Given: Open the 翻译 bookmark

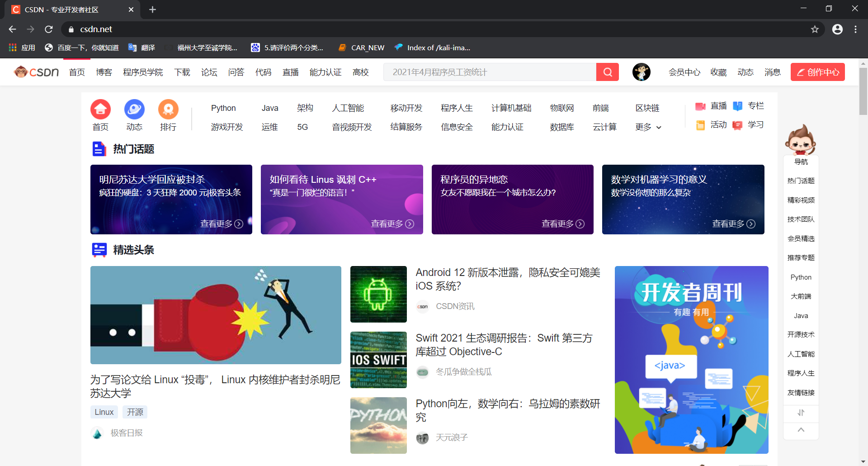Looking at the screenshot, I should (x=142, y=48).
